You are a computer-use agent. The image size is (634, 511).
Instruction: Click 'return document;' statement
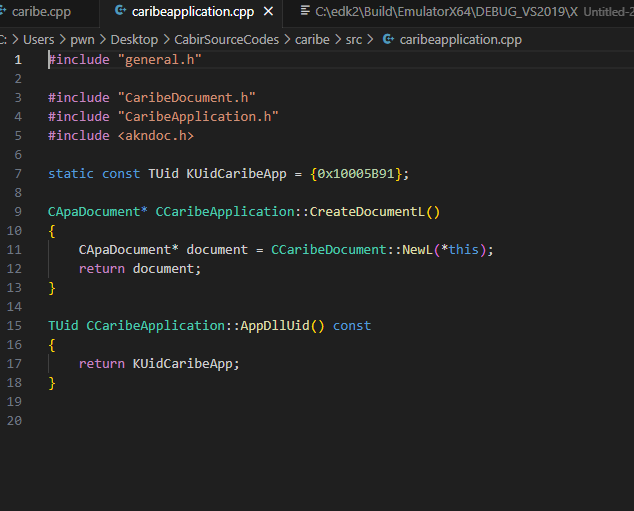point(140,269)
